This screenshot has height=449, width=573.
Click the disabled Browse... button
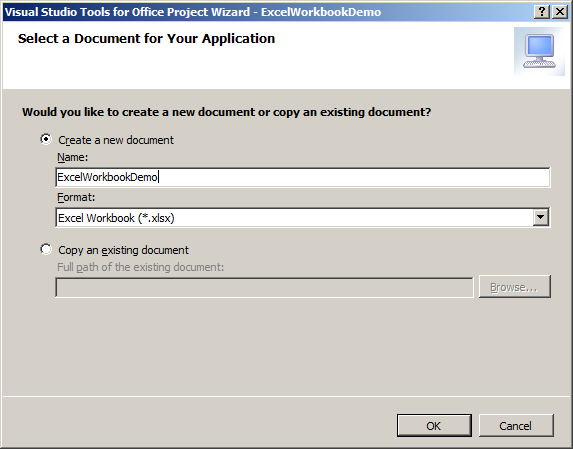tap(515, 287)
